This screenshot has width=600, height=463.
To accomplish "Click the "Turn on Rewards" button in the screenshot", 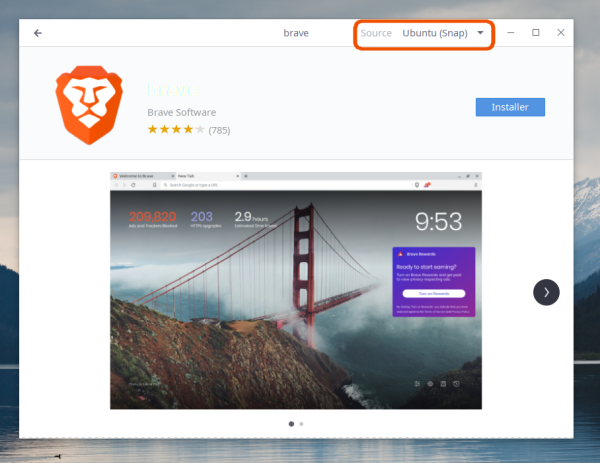I will (x=434, y=294).
